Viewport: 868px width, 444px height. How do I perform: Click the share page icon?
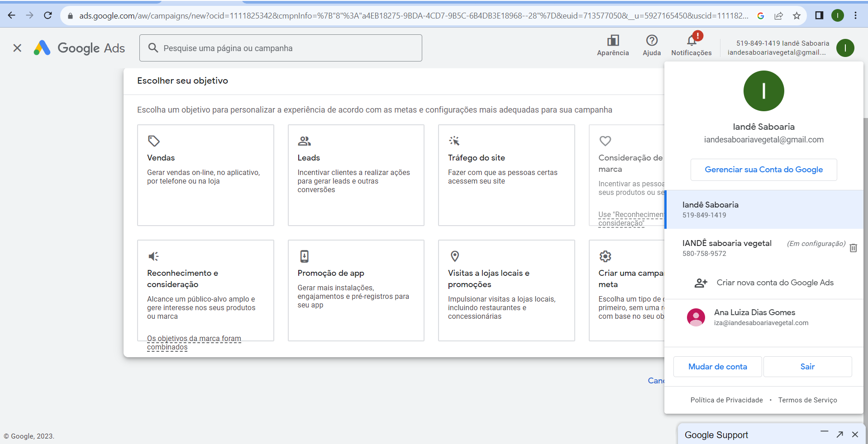tap(778, 16)
